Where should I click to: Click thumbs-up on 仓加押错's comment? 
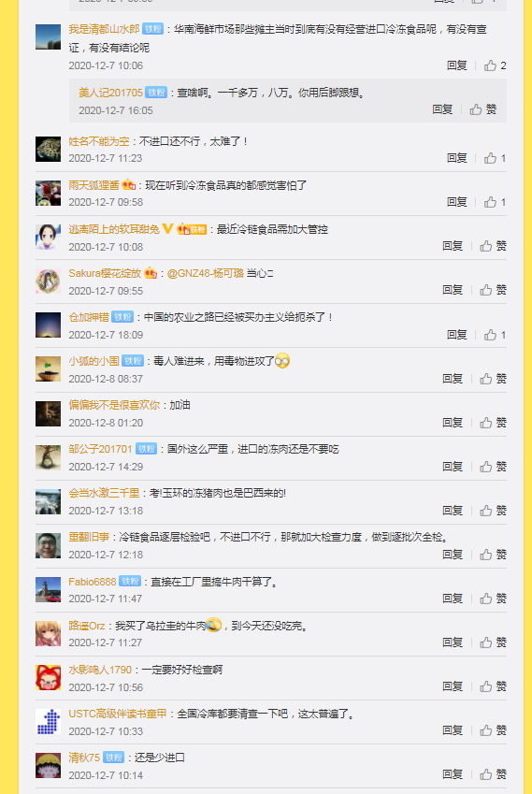point(495,335)
